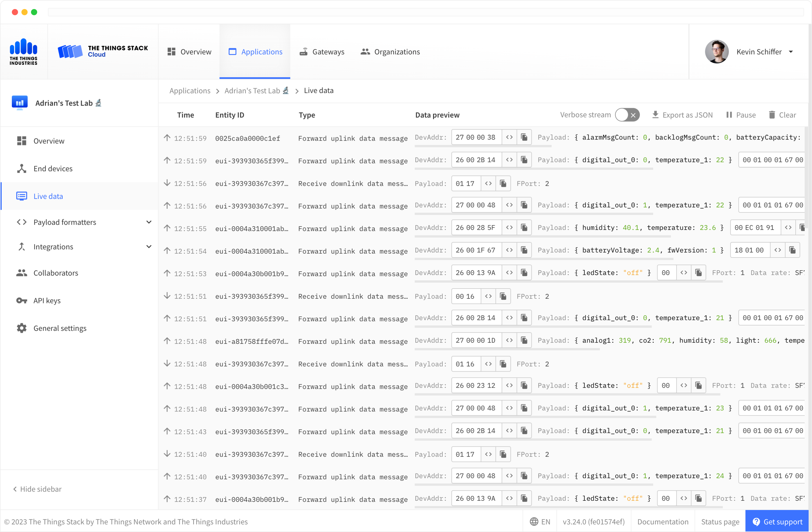Image resolution: width=812 pixels, height=532 pixels.
Task: Toggle the Verbose stream switch
Action: tap(627, 115)
